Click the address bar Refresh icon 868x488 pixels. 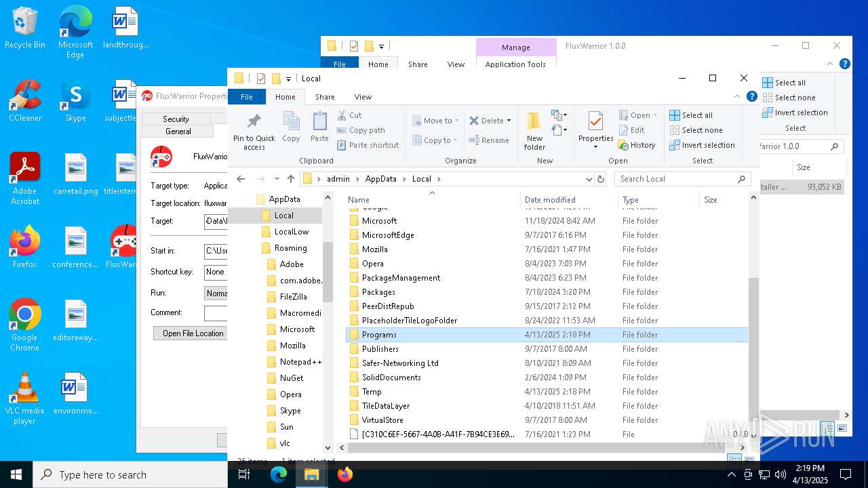(600, 179)
